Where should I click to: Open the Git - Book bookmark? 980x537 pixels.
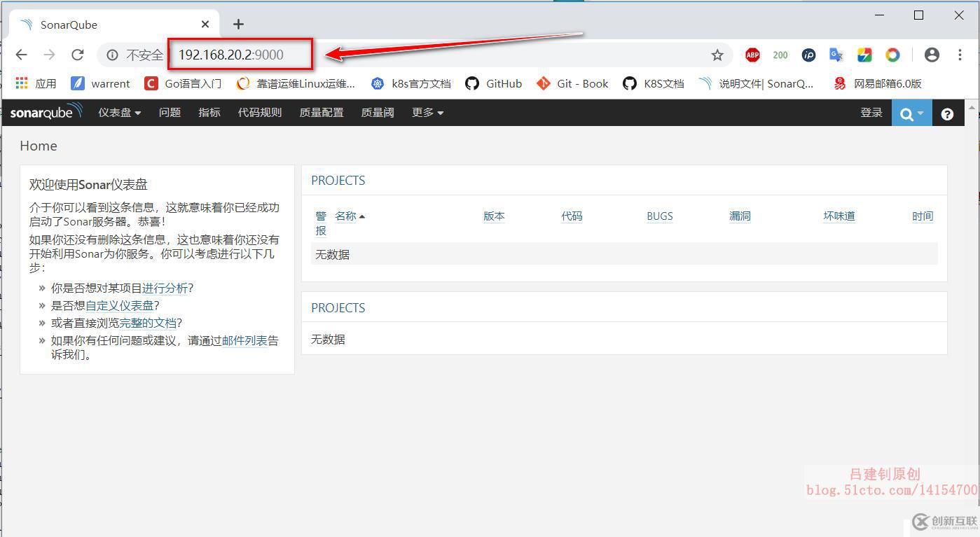point(572,83)
